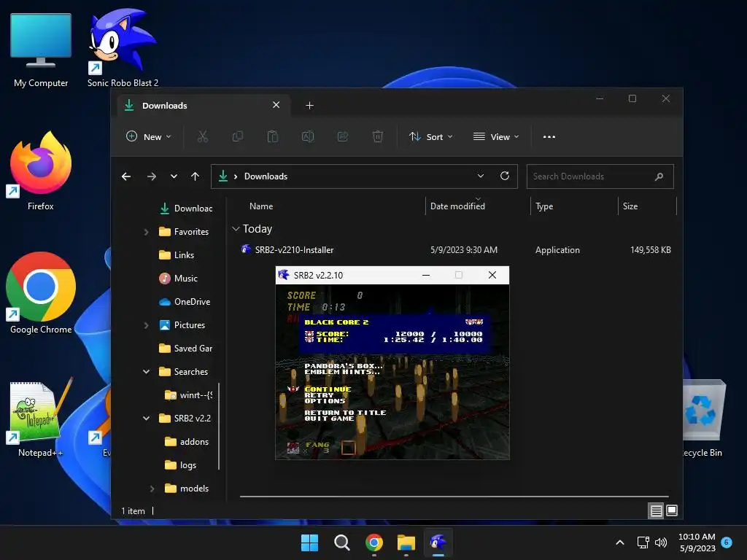
Task: Add a new Explorer tab
Action: [309, 105]
